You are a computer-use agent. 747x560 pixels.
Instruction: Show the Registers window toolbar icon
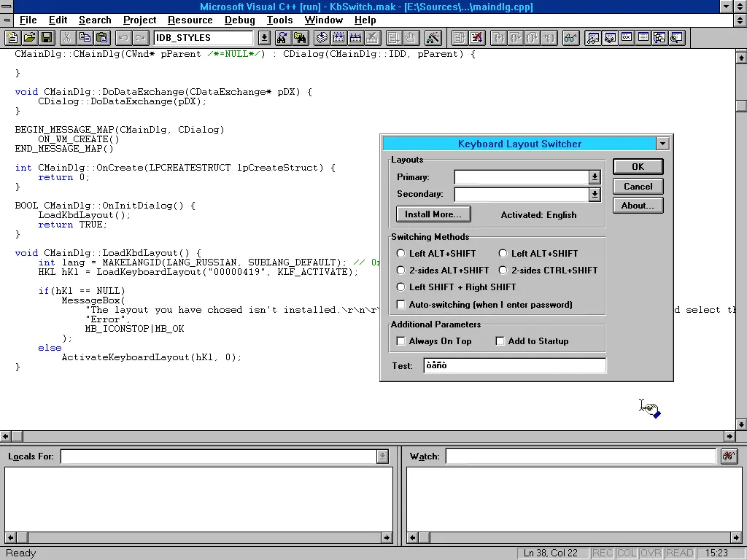point(627,38)
